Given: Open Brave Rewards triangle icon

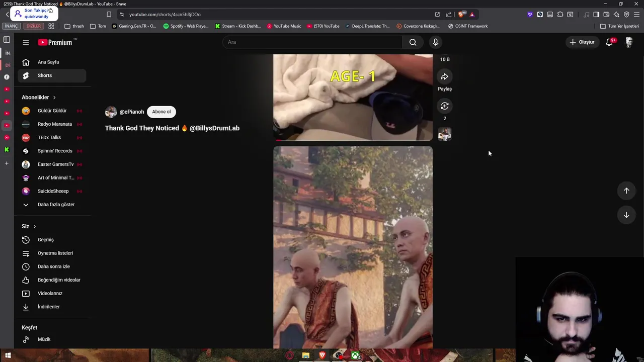Looking at the screenshot, I should (x=472, y=15).
